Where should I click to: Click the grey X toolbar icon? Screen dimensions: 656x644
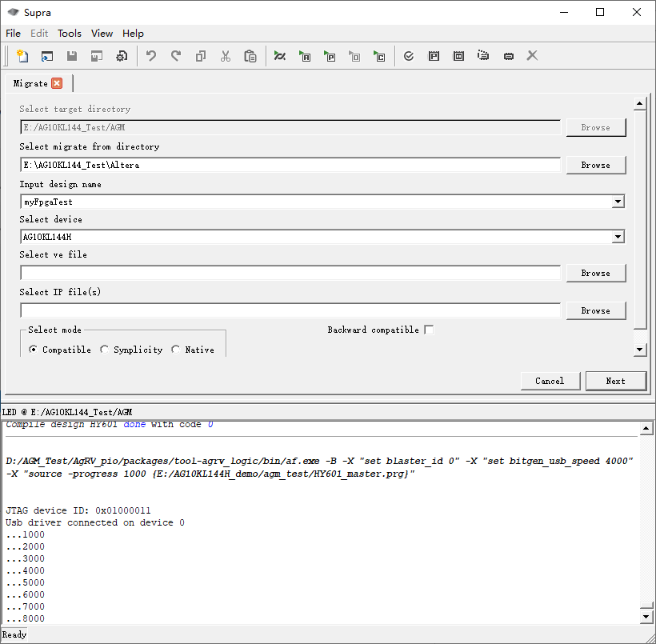tap(532, 56)
